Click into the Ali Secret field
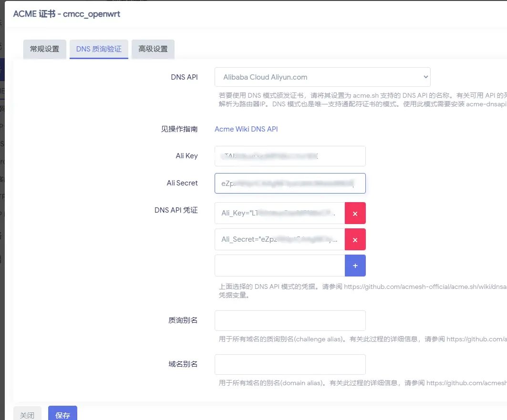Image resolution: width=507 pixels, height=420 pixels. pyautogui.click(x=290, y=183)
